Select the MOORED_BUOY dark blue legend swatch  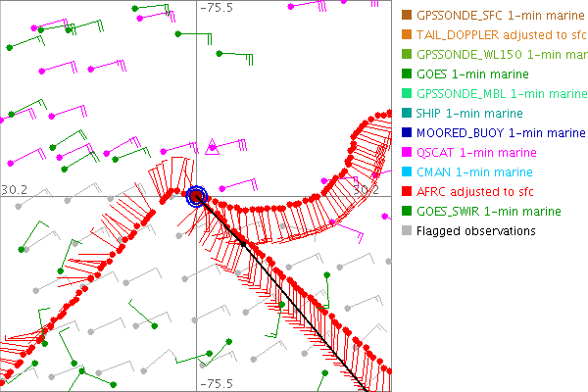(406, 133)
